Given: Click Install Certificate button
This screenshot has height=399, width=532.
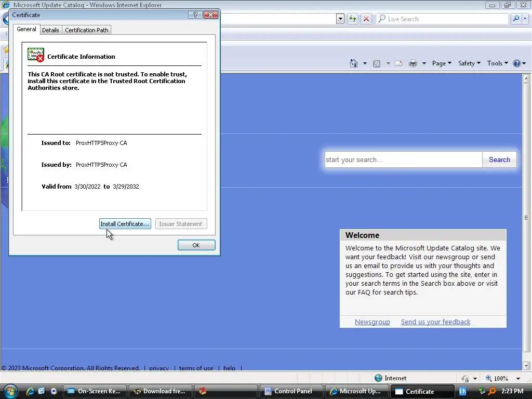Looking at the screenshot, I should (125, 224).
